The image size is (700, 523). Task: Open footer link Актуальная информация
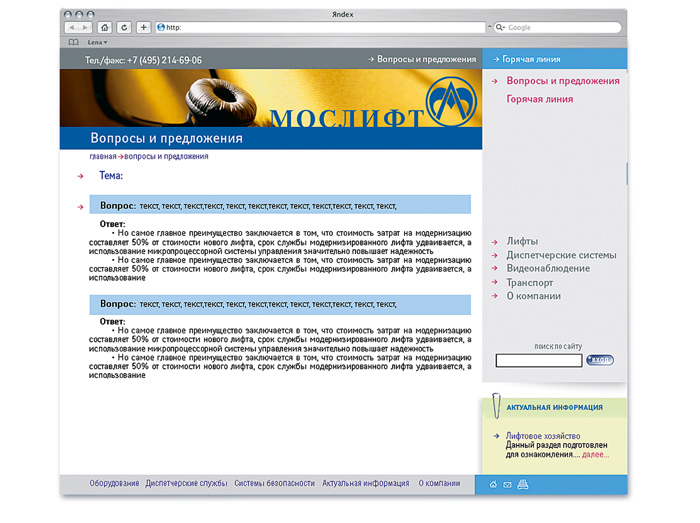[x=366, y=483]
